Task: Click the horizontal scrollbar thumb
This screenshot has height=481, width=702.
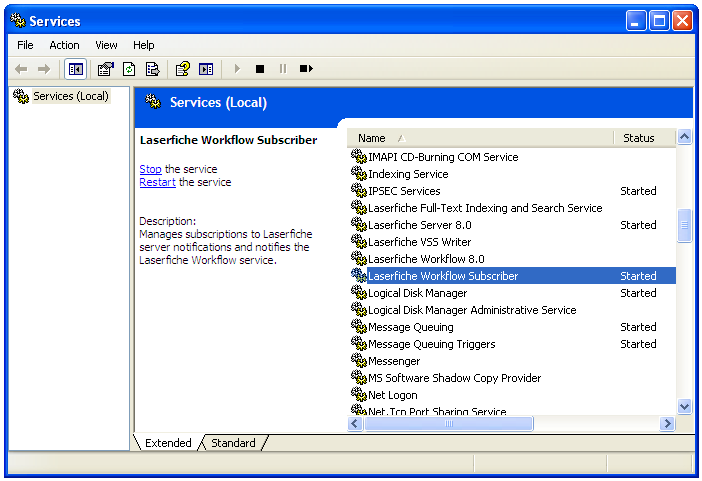Action: pyautogui.click(x=449, y=423)
